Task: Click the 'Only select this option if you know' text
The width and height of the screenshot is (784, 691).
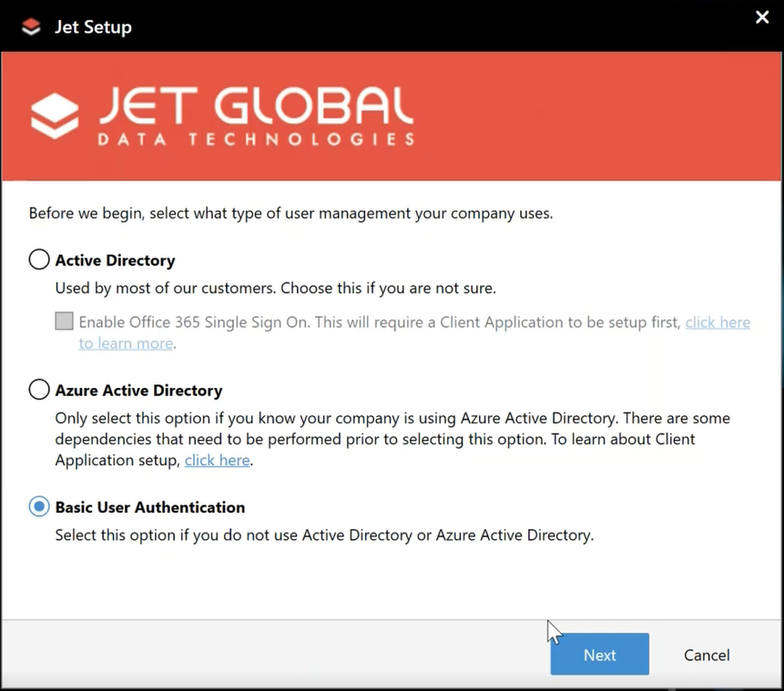Action: tap(392, 439)
